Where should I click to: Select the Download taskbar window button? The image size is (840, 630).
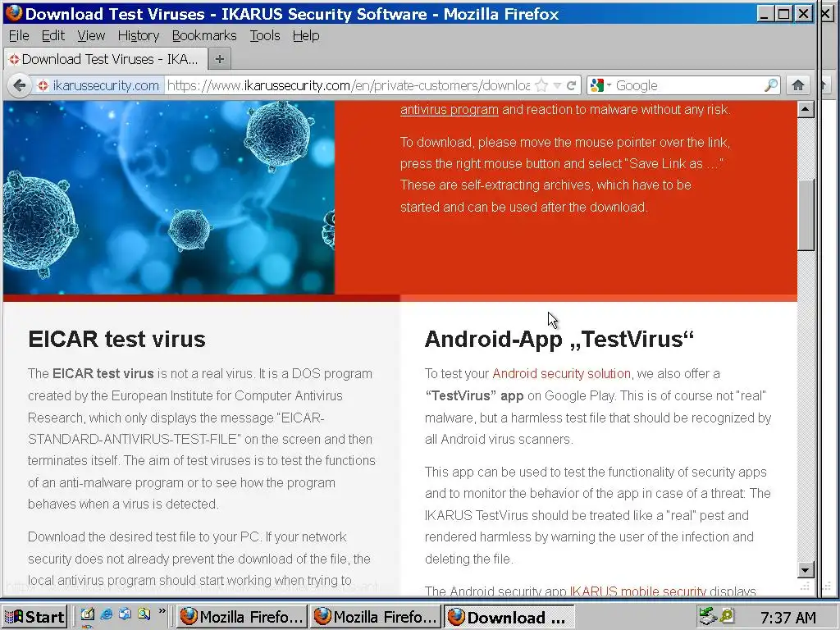(509, 617)
